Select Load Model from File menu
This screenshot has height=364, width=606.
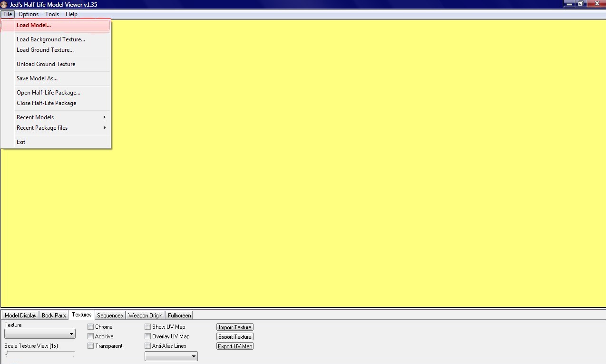[x=33, y=25]
